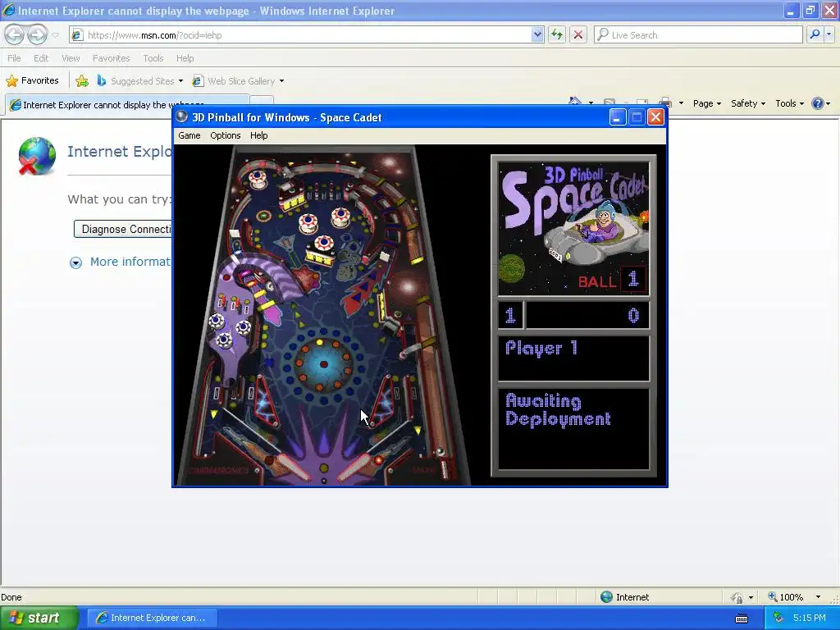Expand the More information arrow
The image size is (840, 630).
[x=75, y=262]
